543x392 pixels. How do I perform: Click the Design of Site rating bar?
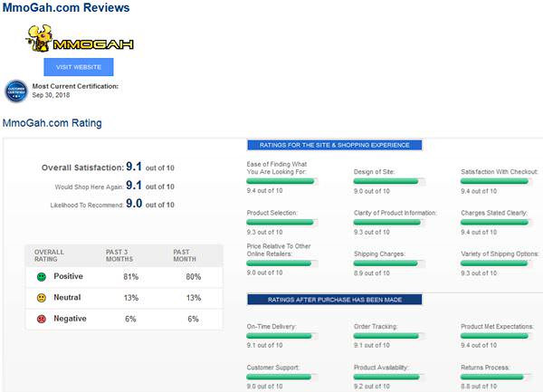click(389, 181)
